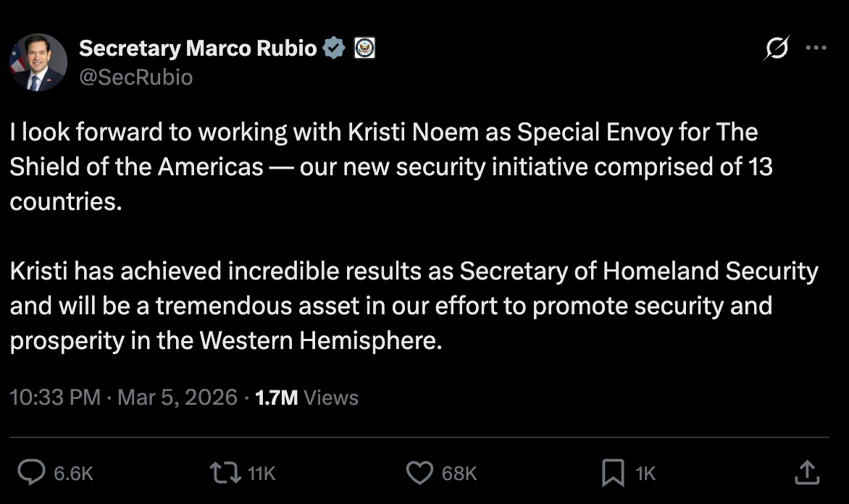Bookmark the post using the bookmark icon
Screen dimensions: 849x504
point(612,473)
